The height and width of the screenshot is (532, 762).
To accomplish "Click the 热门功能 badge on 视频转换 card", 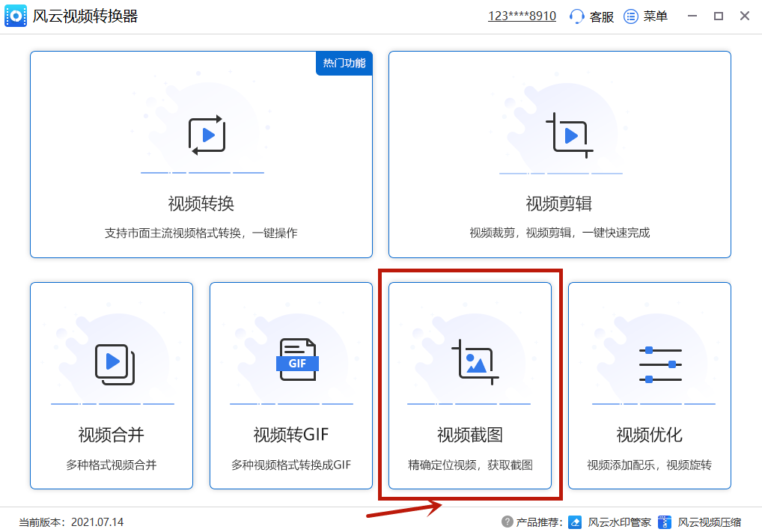I will (344, 64).
